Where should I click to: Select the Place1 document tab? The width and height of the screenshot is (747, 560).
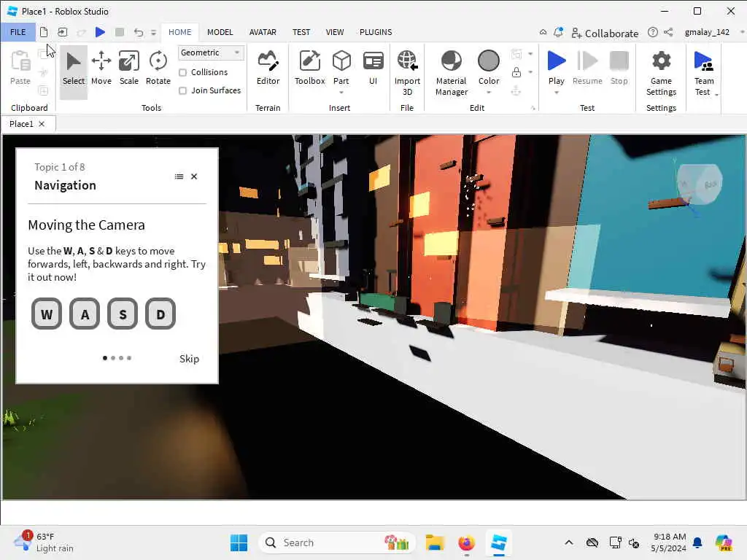point(21,124)
